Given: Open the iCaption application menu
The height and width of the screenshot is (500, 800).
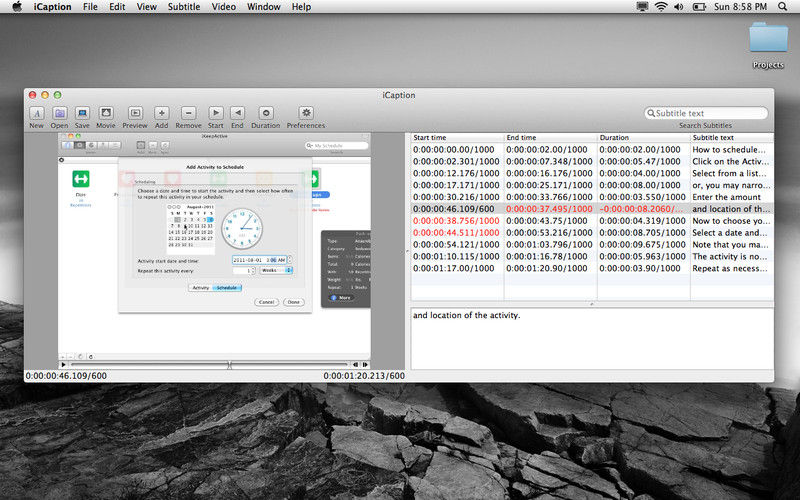Looking at the screenshot, I should click(x=53, y=7).
